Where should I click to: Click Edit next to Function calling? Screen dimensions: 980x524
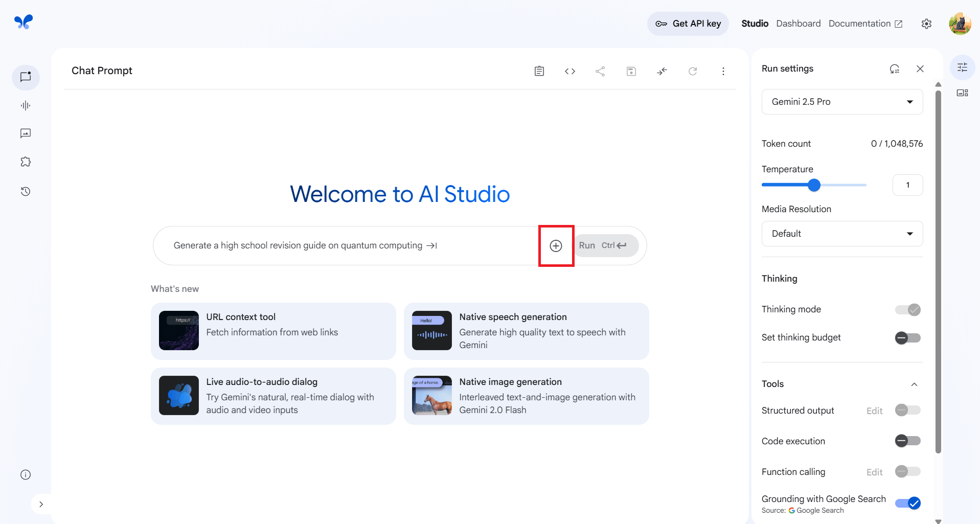click(874, 472)
